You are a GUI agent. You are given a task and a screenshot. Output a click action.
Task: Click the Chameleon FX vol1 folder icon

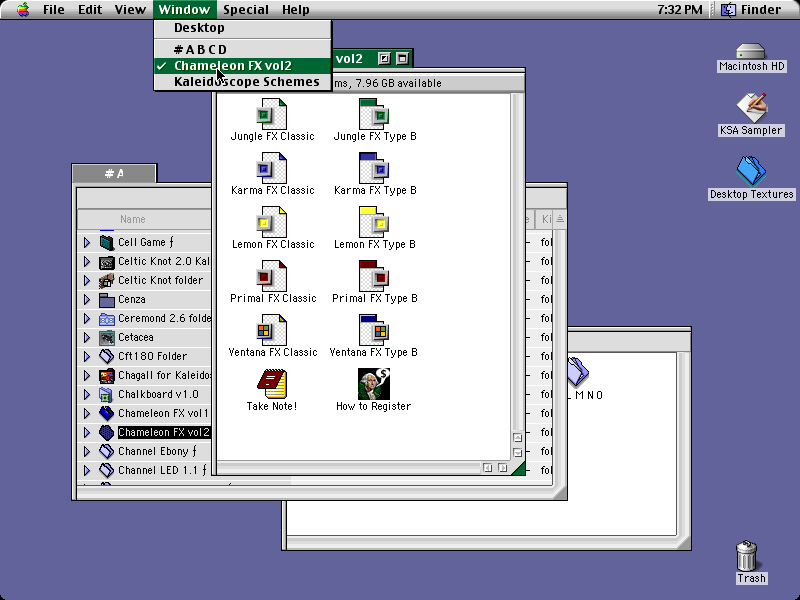(107, 413)
